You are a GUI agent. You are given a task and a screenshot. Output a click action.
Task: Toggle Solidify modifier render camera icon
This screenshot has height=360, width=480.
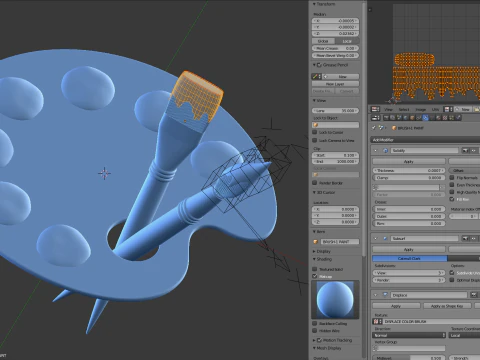point(465,151)
